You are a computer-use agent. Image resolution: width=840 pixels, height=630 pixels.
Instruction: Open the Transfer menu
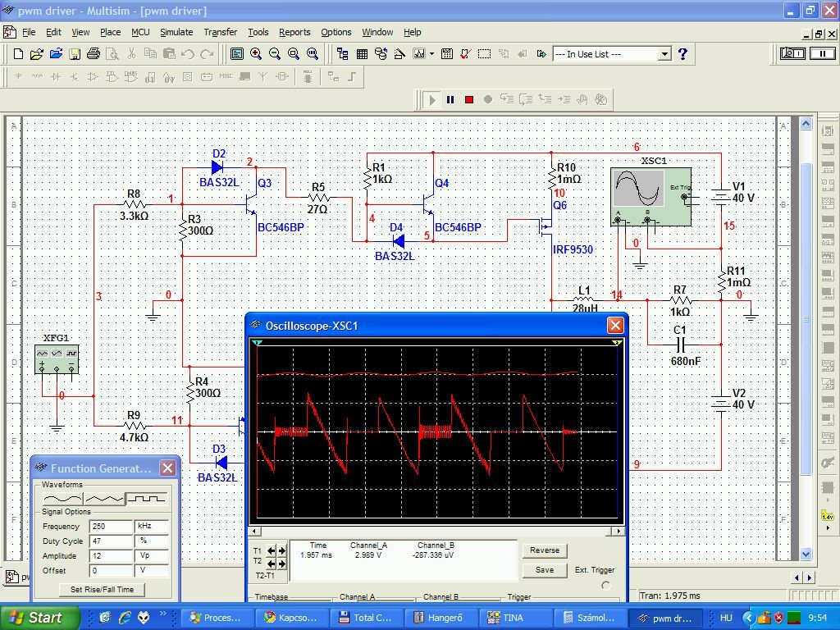(x=220, y=32)
